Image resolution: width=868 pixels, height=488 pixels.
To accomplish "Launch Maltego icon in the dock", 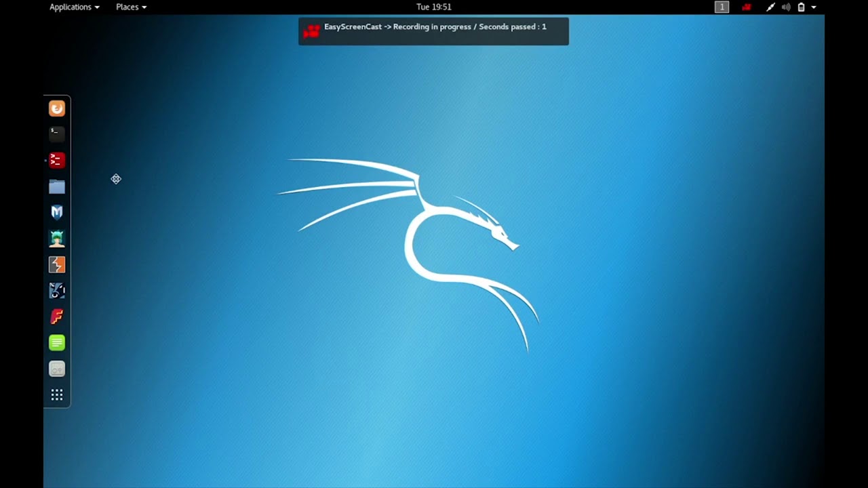I will coord(57,291).
